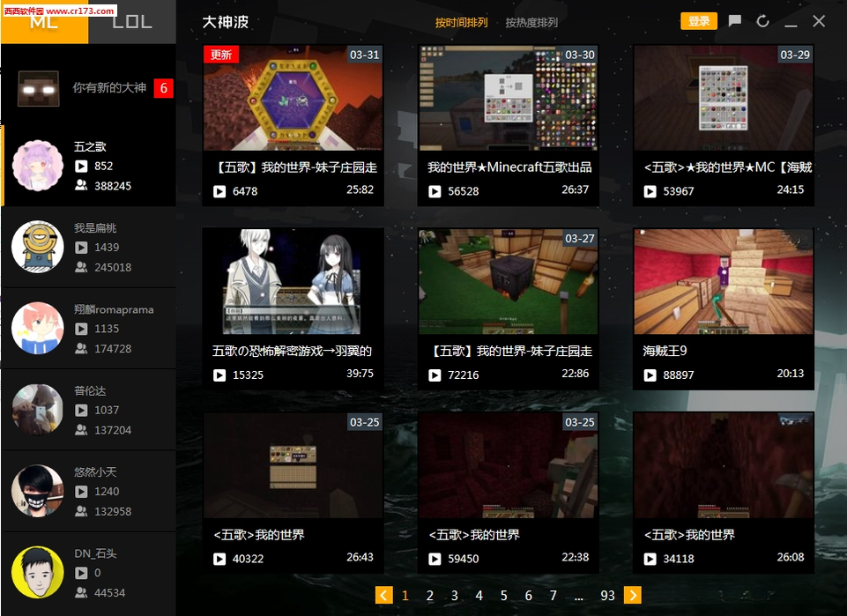Sort videos by time with 按时间排列

point(461,22)
